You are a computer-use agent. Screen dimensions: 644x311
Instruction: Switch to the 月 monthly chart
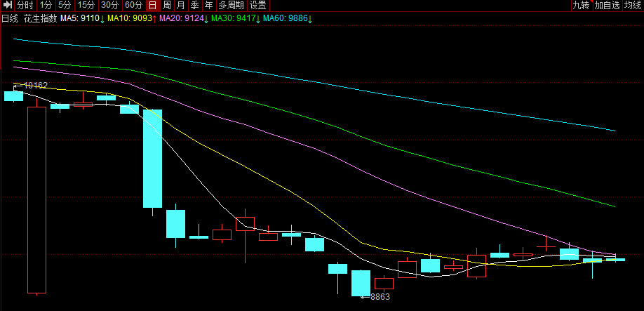(181, 6)
